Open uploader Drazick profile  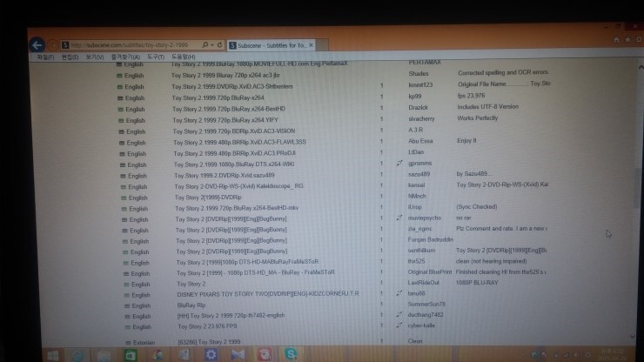(418, 107)
